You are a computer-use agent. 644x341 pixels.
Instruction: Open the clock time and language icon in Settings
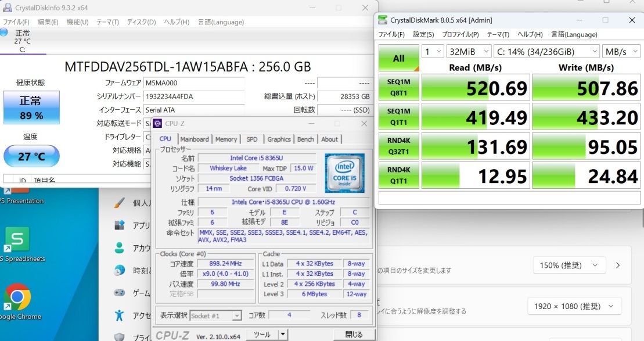click(119, 270)
